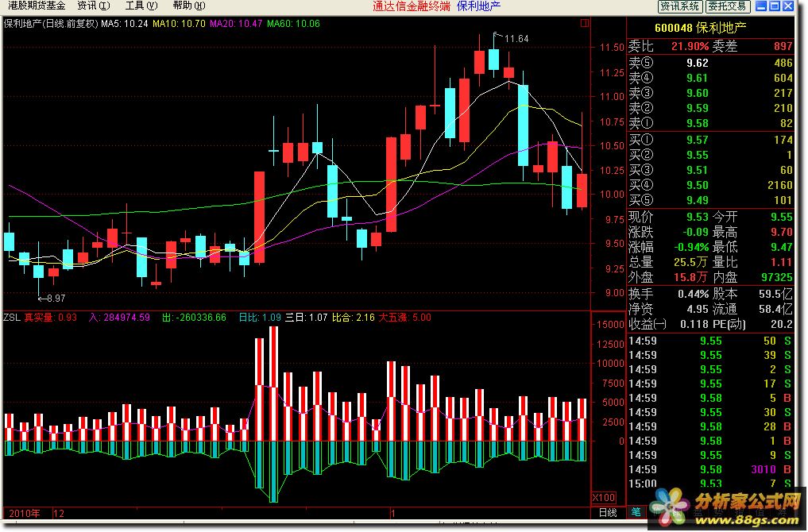The width and height of the screenshot is (808, 532).
Task: Click the 资讯系统 button
Action: point(679,6)
